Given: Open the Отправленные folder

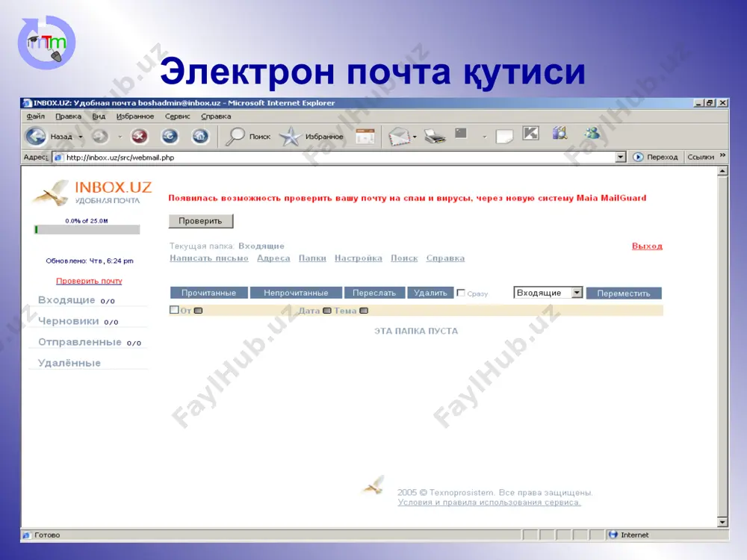Looking at the screenshot, I should pyautogui.click(x=80, y=342).
